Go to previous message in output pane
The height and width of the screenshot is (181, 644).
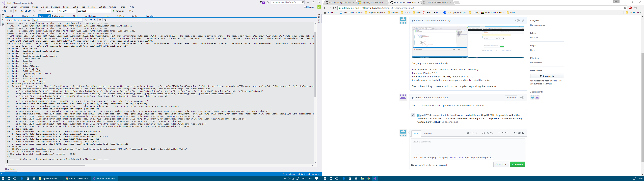[x=91, y=20]
